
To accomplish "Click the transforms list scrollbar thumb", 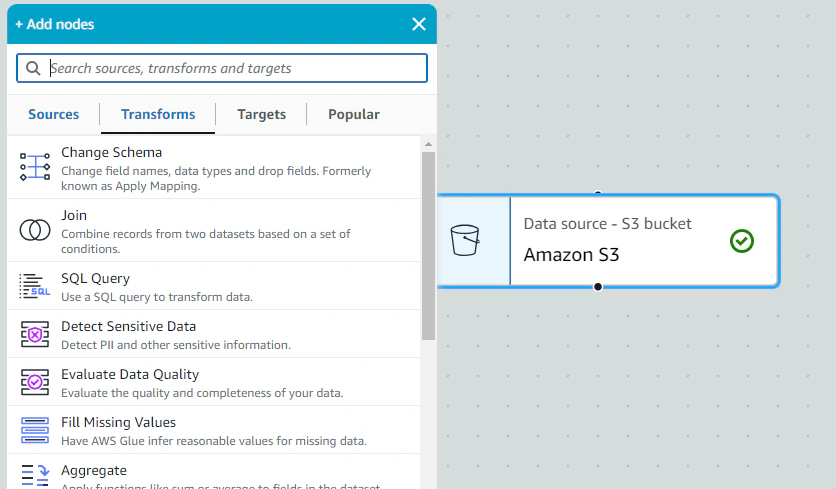I will (x=428, y=246).
